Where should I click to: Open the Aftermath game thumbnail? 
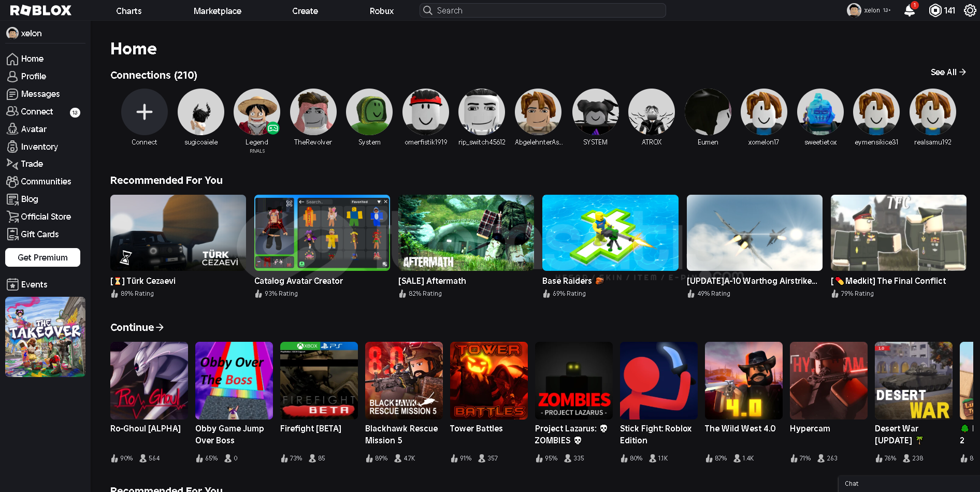[466, 233]
